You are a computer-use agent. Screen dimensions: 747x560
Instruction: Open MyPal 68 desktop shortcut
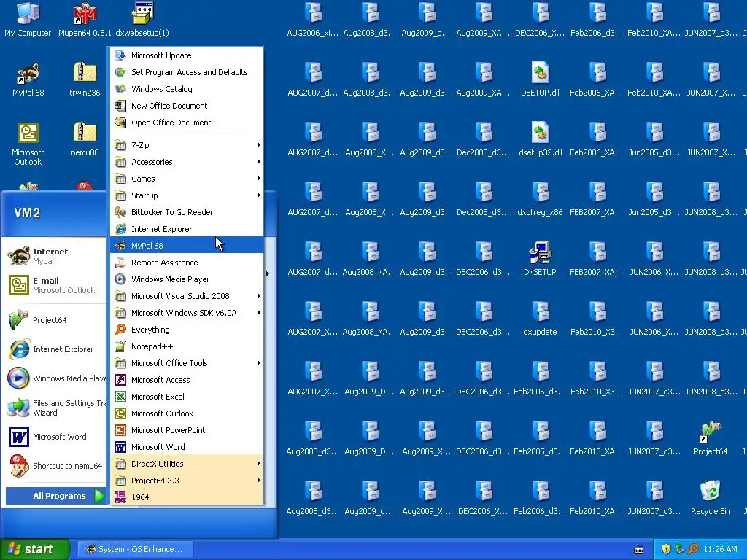28,79
